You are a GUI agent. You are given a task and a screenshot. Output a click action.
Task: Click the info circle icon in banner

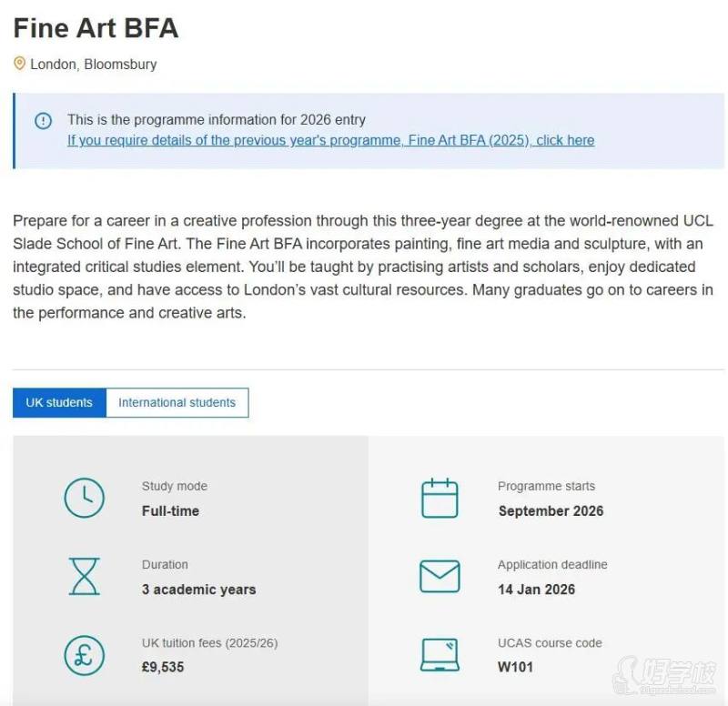43,121
